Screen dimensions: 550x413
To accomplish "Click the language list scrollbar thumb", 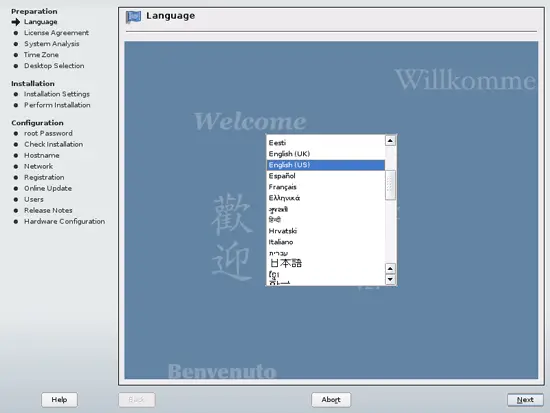I will pyautogui.click(x=390, y=185).
